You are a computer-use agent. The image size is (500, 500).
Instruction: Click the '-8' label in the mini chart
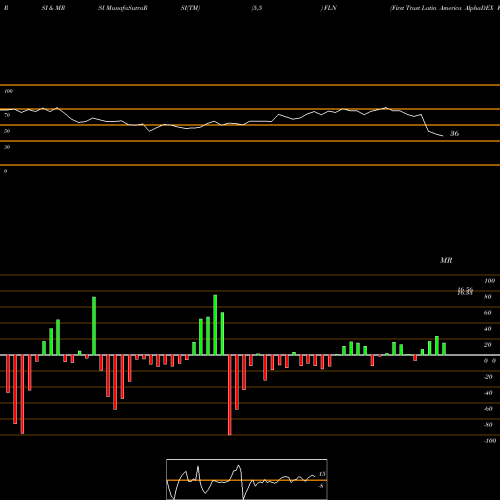pyautogui.click(x=321, y=486)
